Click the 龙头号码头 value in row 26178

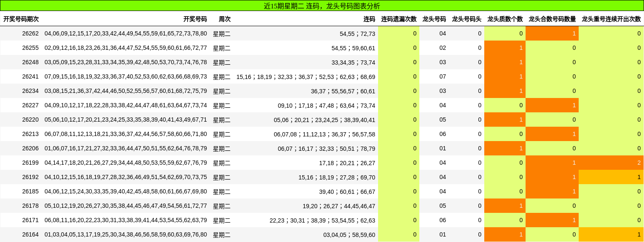point(480,206)
